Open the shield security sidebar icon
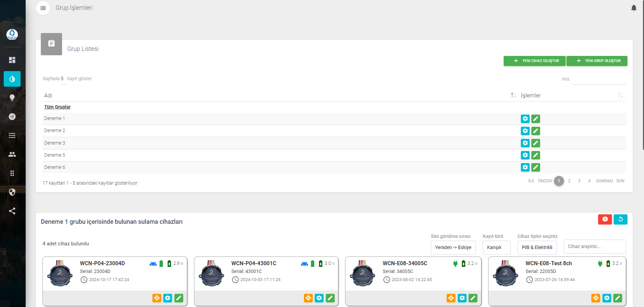The width and height of the screenshot is (644, 307). pyautogui.click(x=12, y=192)
